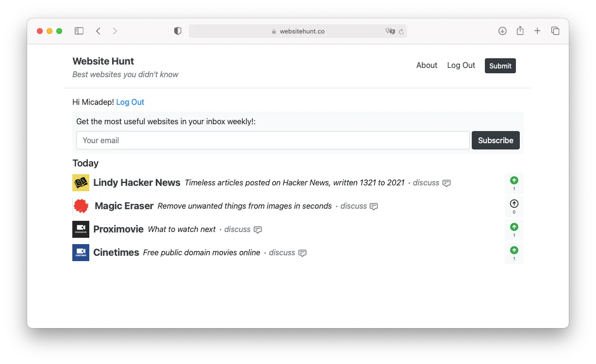This screenshot has height=364, width=596.
Task: Click the shield privacy icon in Safari
Action: coord(178,31)
